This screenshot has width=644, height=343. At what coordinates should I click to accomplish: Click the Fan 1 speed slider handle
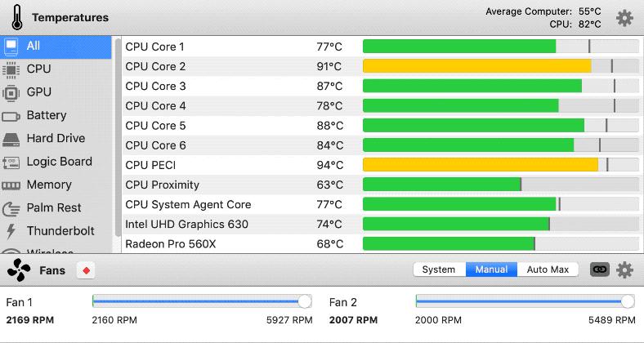(305, 301)
